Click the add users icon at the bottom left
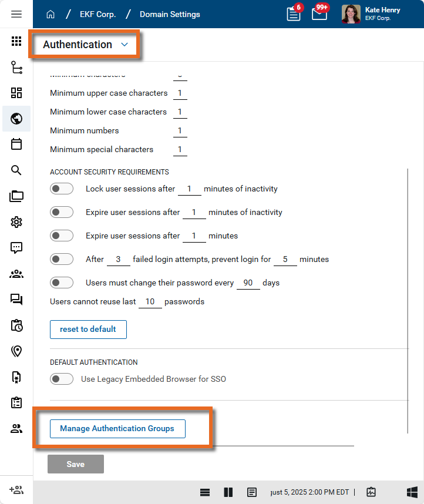424x504 pixels. click(x=16, y=490)
